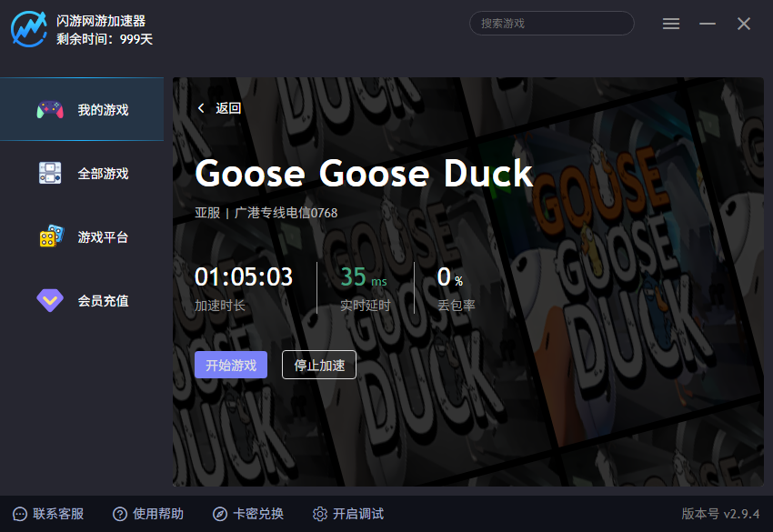The height and width of the screenshot is (532, 773).
Task: Click the gamepad icon for 我的游戏
Action: [x=50, y=110]
